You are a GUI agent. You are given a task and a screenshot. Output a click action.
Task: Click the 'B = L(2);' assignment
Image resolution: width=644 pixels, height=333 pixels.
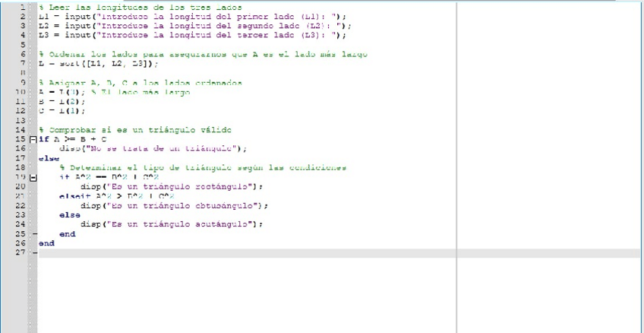point(62,102)
